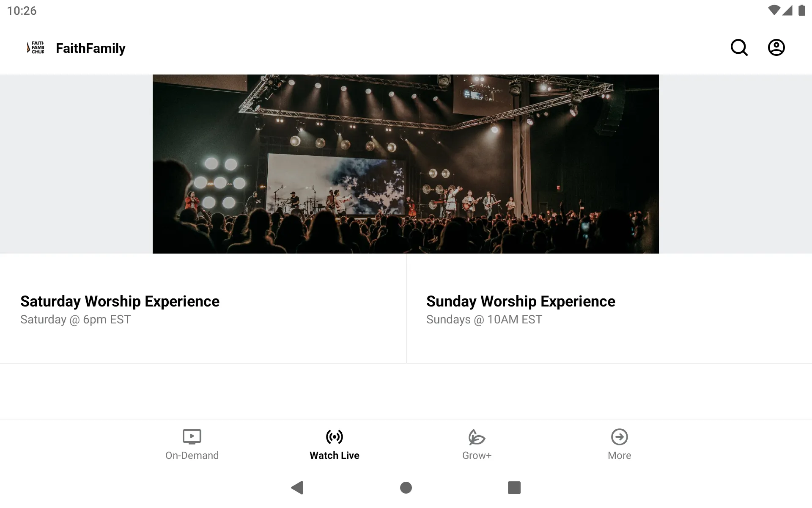Tap the worship stage thumbnail image

click(406, 164)
